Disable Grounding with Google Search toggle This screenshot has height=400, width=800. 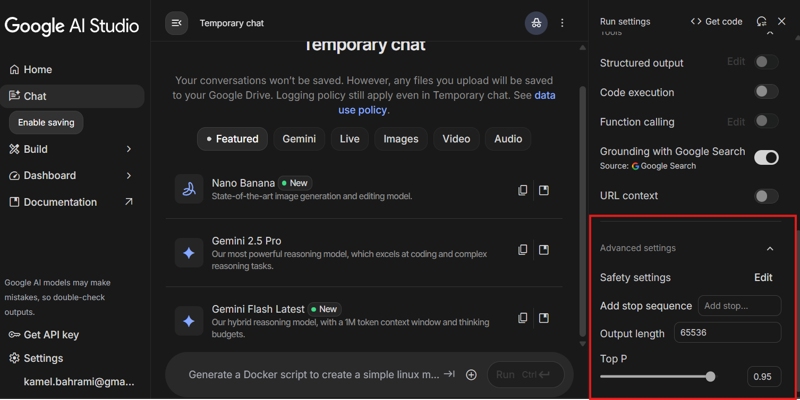click(x=766, y=157)
